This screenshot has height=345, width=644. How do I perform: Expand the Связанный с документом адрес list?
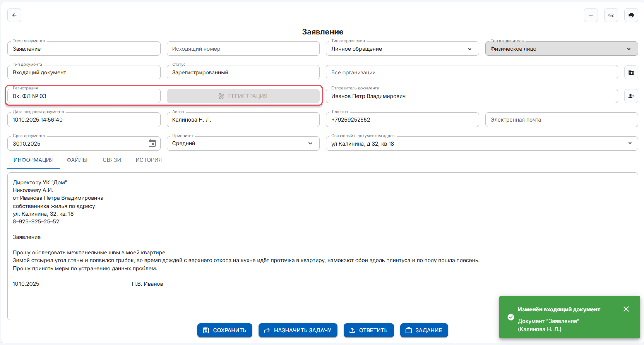click(x=630, y=143)
